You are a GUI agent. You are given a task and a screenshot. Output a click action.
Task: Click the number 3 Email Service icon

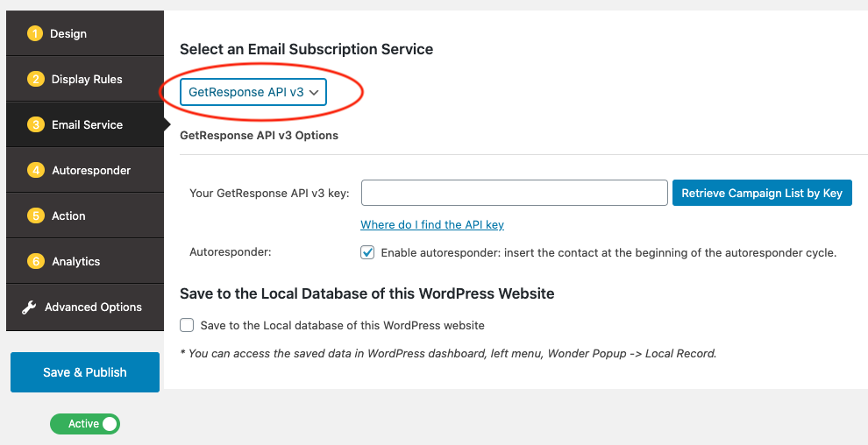click(x=35, y=125)
